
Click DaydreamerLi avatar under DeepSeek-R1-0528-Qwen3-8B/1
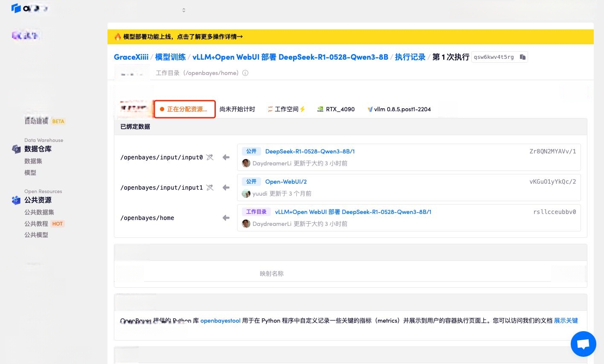246,163
